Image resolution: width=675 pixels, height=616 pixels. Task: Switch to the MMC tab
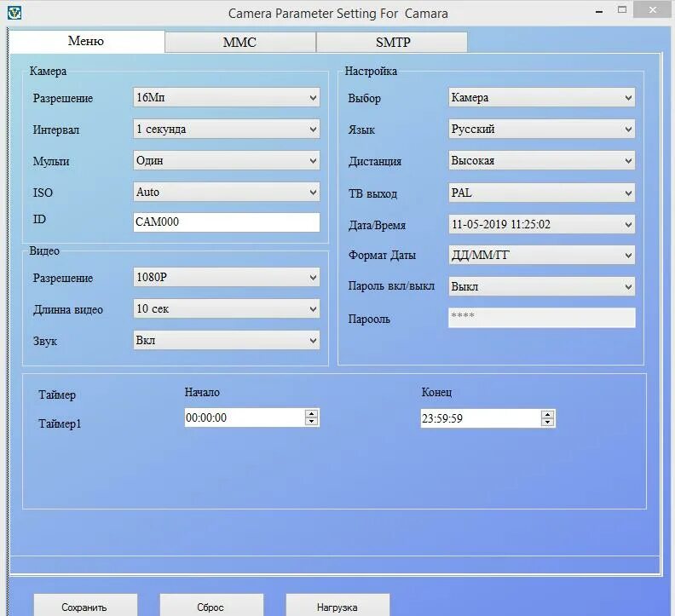pyautogui.click(x=239, y=43)
